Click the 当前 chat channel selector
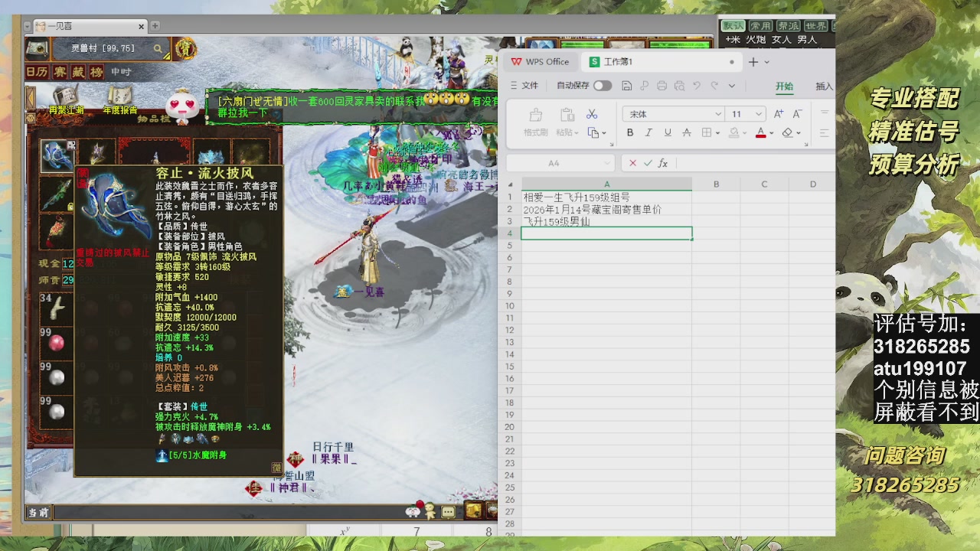 tap(38, 512)
